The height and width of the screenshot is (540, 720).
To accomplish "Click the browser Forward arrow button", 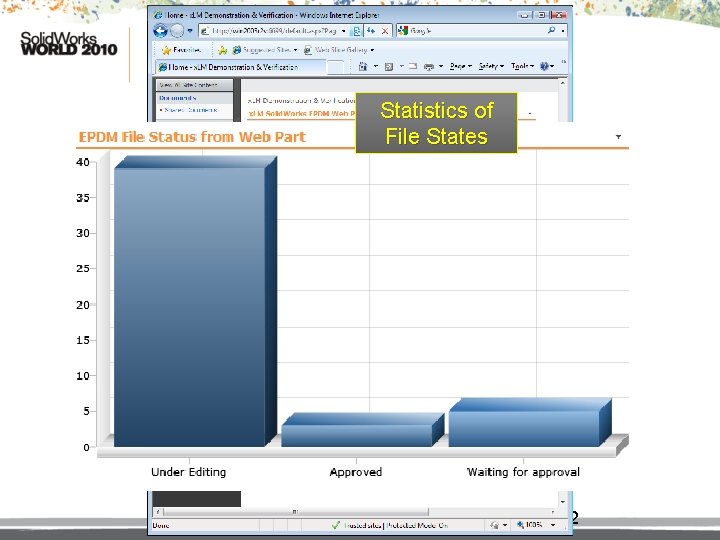I will pos(177,31).
